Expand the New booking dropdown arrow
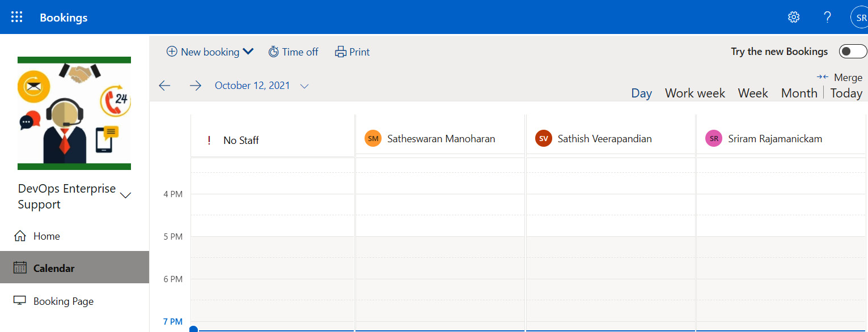Image resolution: width=868 pixels, height=332 pixels. (x=248, y=52)
